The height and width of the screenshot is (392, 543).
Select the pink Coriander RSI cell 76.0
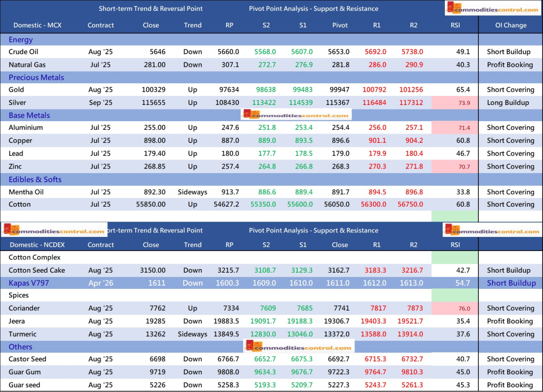tap(455, 308)
